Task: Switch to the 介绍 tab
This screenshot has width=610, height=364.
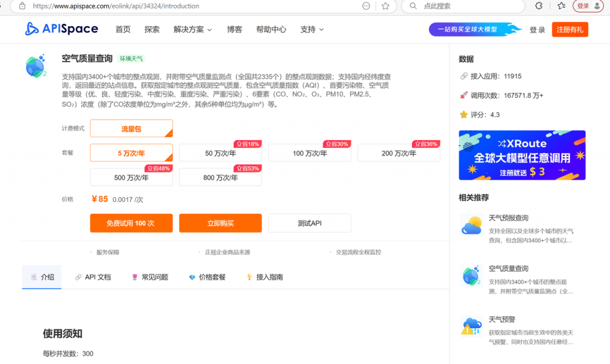Action: tap(42, 277)
